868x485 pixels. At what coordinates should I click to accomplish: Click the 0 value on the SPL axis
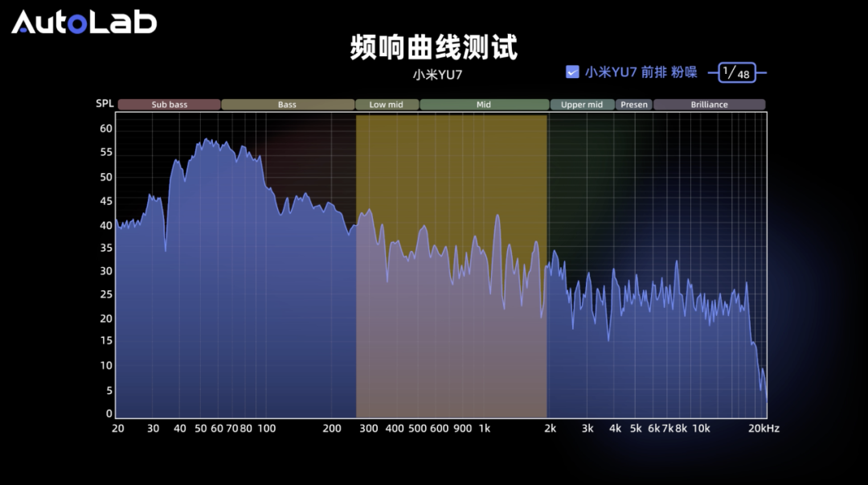tap(109, 413)
